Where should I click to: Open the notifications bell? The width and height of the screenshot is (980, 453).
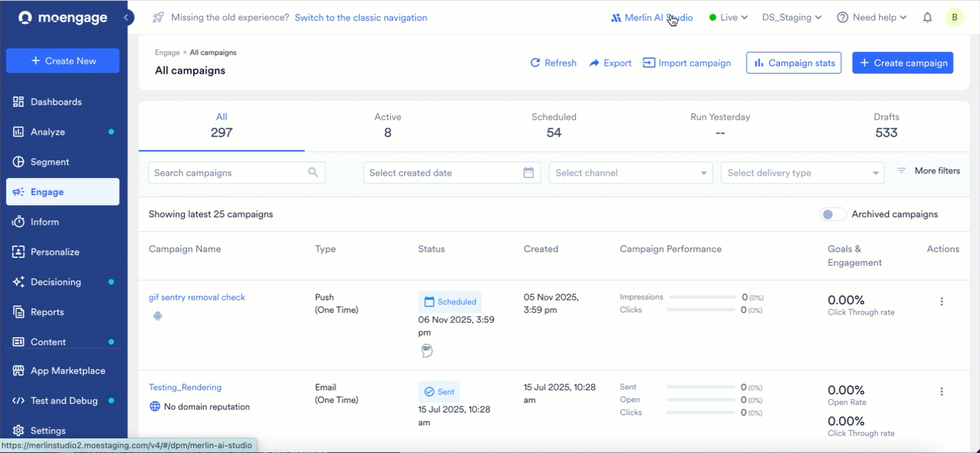click(x=927, y=18)
